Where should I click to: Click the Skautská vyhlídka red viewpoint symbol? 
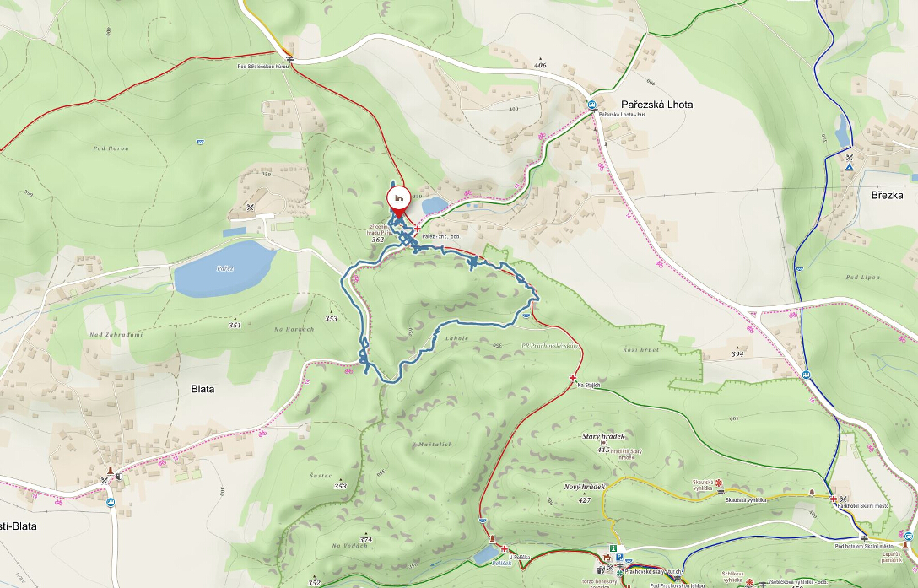[718, 483]
